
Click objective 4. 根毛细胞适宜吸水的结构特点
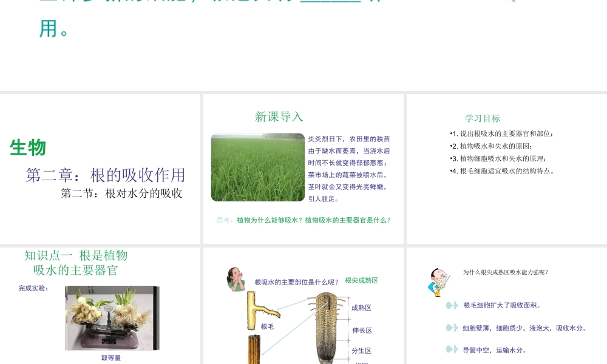coord(503,171)
